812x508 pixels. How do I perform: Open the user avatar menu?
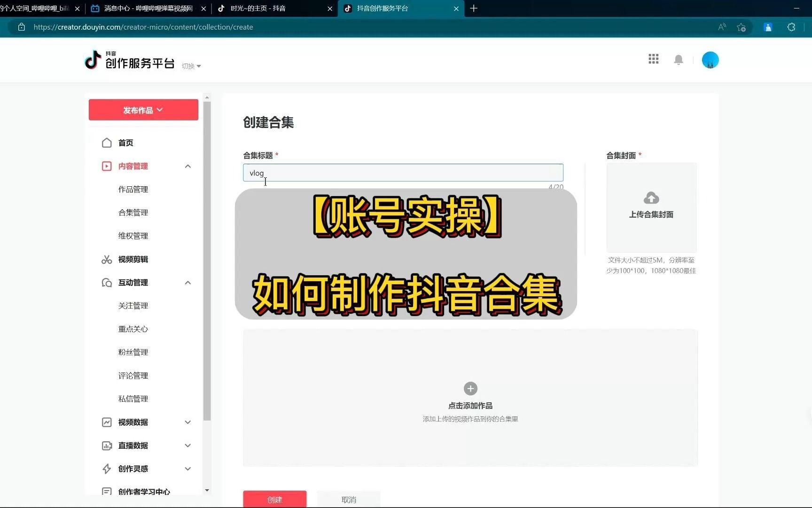(710, 60)
